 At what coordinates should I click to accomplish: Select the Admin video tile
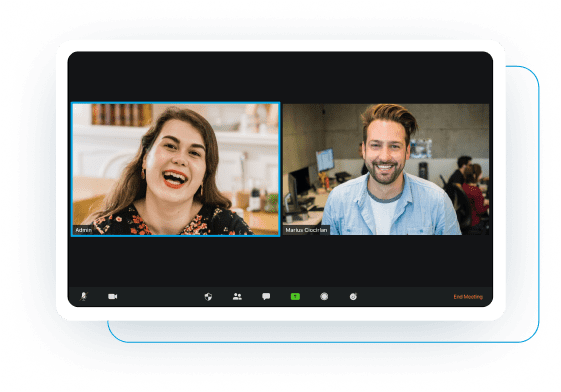click(x=176, y=169)
